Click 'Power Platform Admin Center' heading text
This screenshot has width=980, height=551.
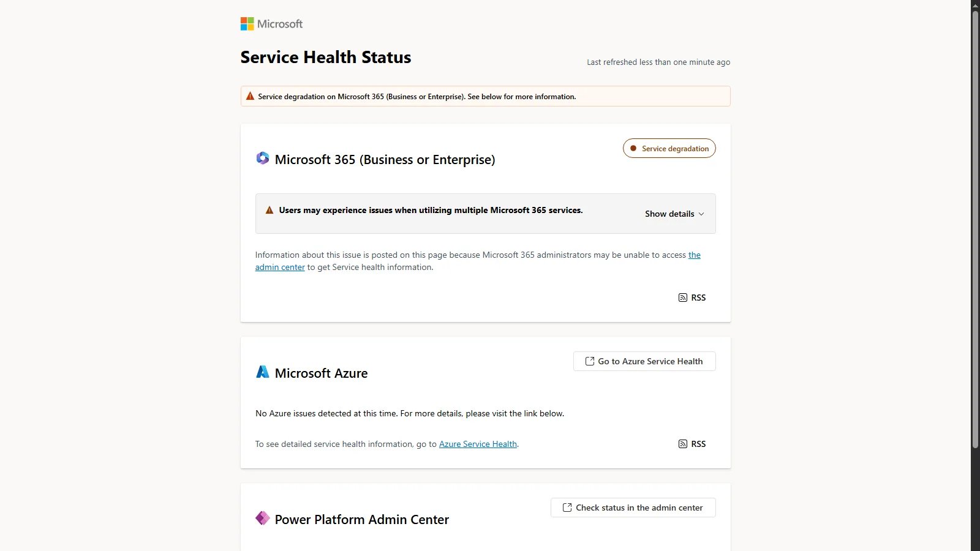pos(362,519)
